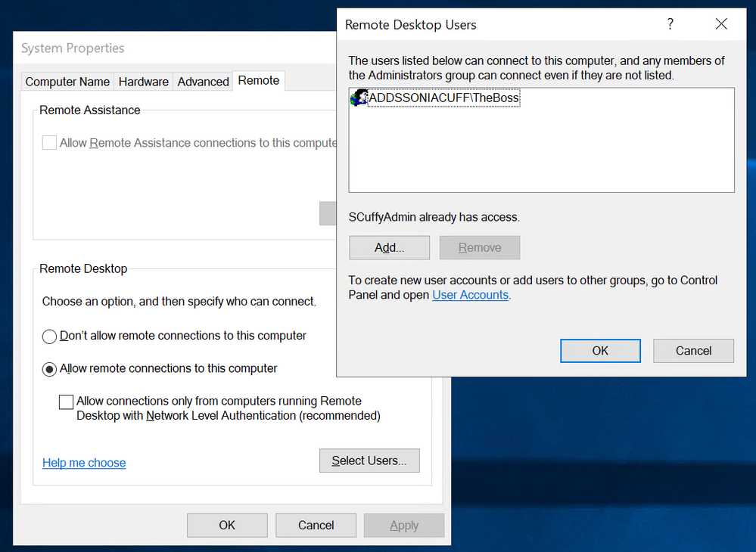756x552 pixels.
Task: Click the user icon beside ADDSSONIACUFF\TheBoss
Action: coord(358,98)
